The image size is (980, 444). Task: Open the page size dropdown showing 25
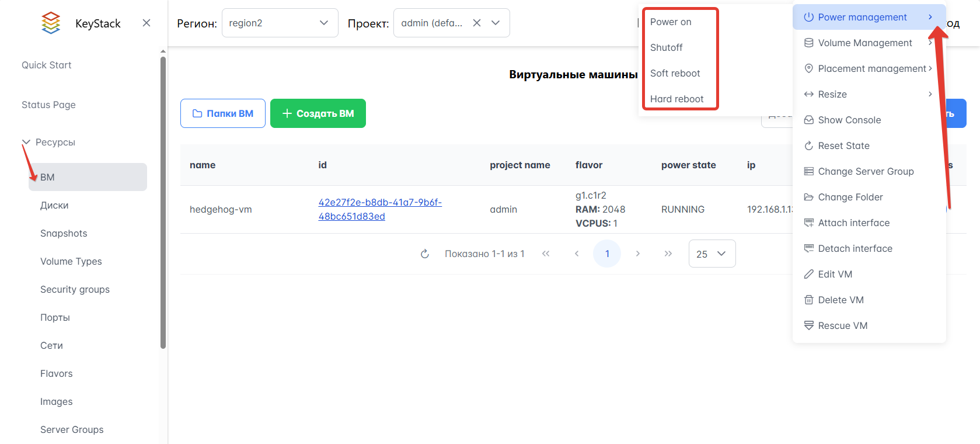[x=712, y=254]
